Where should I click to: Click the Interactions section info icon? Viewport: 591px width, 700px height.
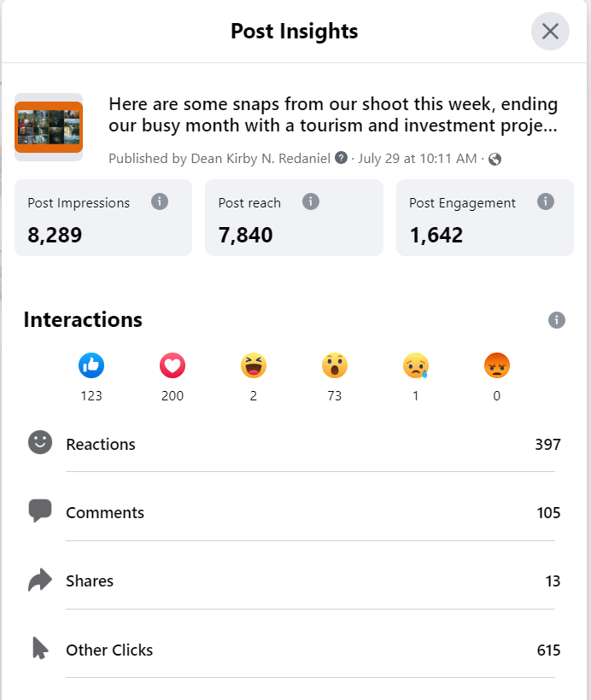[x=557, y=320]
